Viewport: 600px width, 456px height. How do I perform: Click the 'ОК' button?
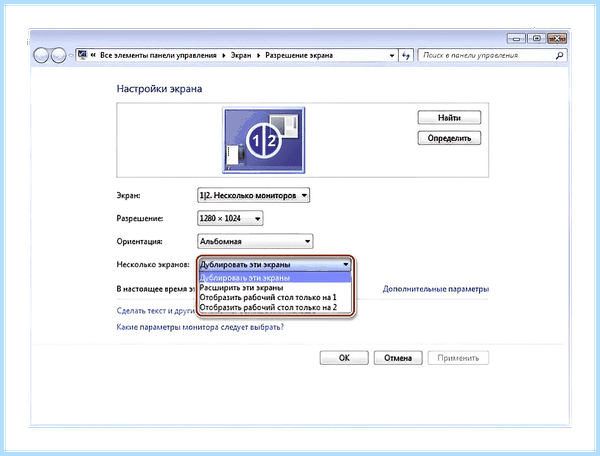point(344,358)
